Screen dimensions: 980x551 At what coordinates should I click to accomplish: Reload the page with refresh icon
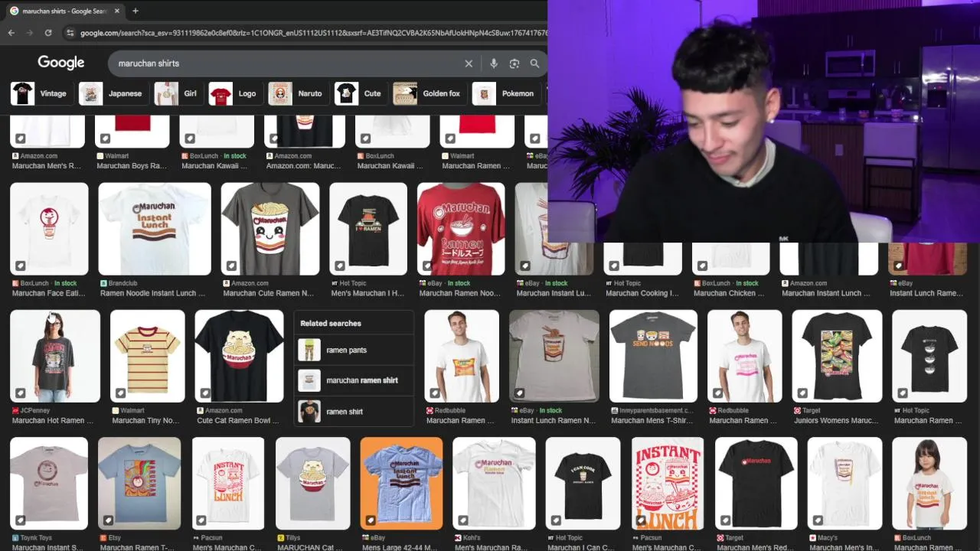point(48,33)
